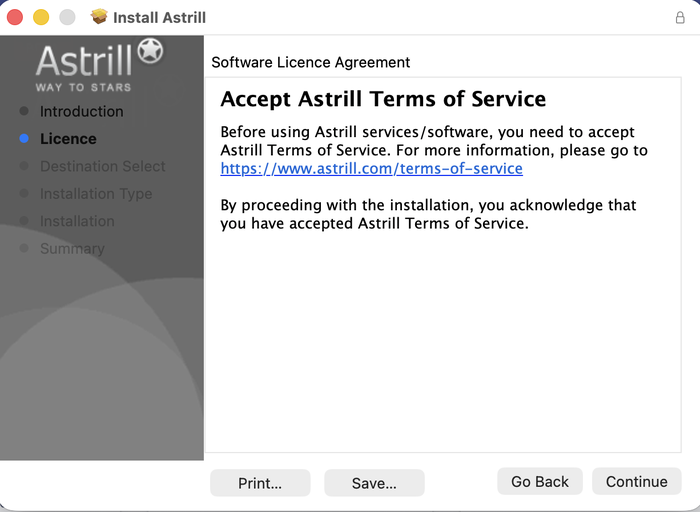Image resolution: width=700 pixels, height=512 pixels.
Task: Print the licence agreement
Action: 260,483
